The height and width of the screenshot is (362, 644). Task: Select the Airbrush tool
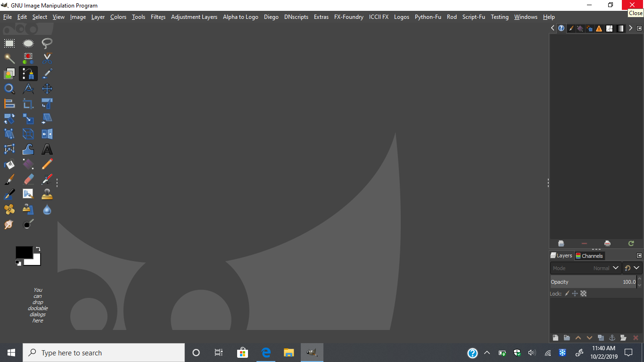tap(47, 179)
